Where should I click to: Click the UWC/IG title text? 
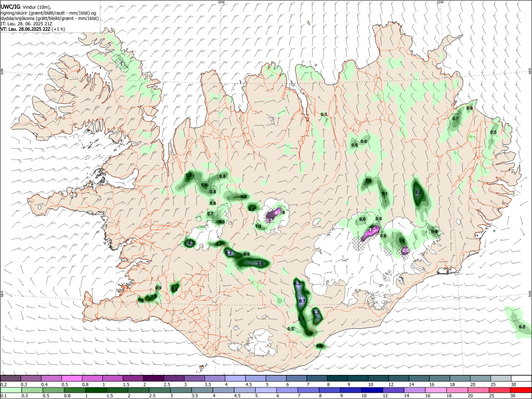pyautogui.click(x=10, y=7)
